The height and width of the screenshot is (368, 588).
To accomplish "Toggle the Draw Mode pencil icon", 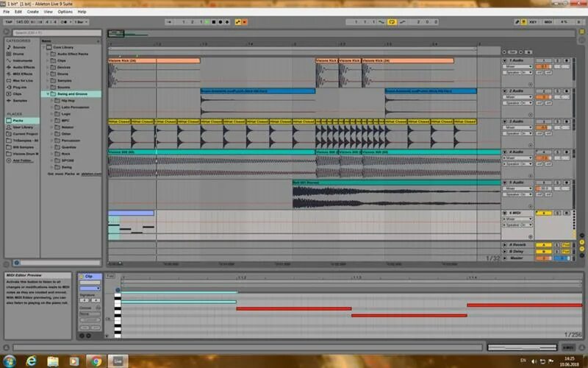I will pos(517,22).
